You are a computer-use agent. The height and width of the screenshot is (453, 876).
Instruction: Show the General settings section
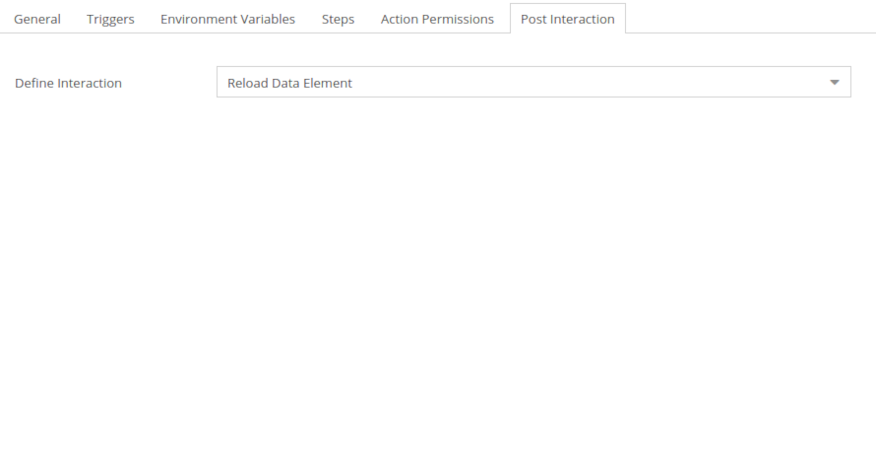(37, 19)
